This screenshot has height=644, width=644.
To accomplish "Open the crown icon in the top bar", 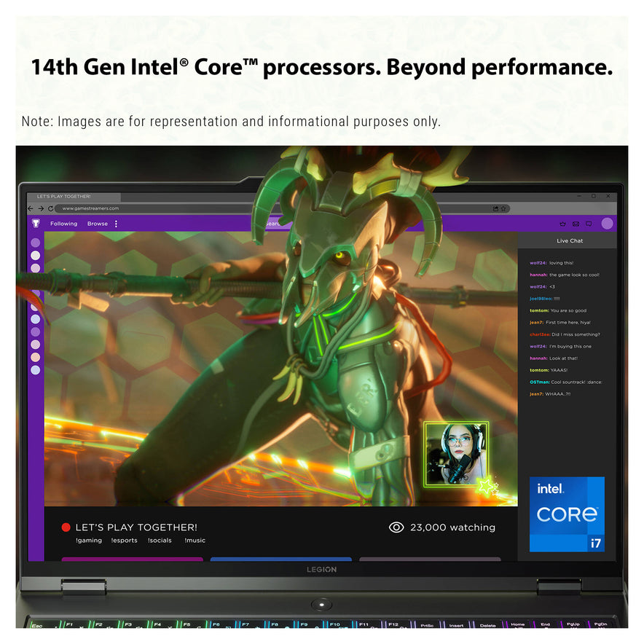I will pyautogui.click(x=562, y=224).
